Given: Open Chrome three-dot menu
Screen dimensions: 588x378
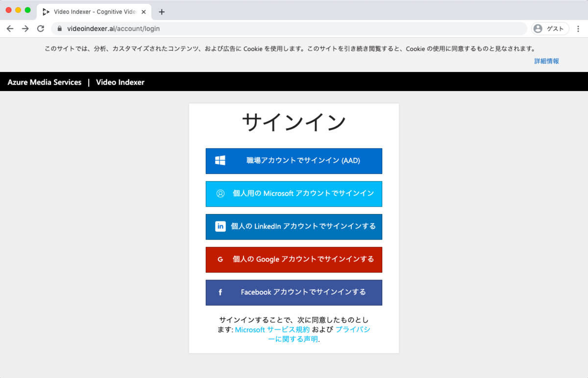Looking at the screenshot, I should (579, 28).
